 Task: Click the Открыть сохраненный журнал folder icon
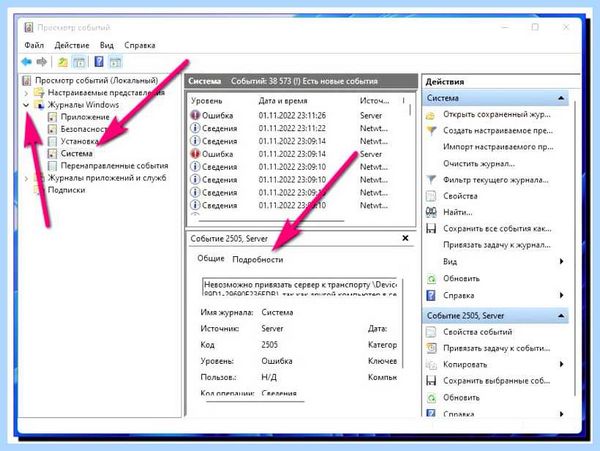pos(431,115)
